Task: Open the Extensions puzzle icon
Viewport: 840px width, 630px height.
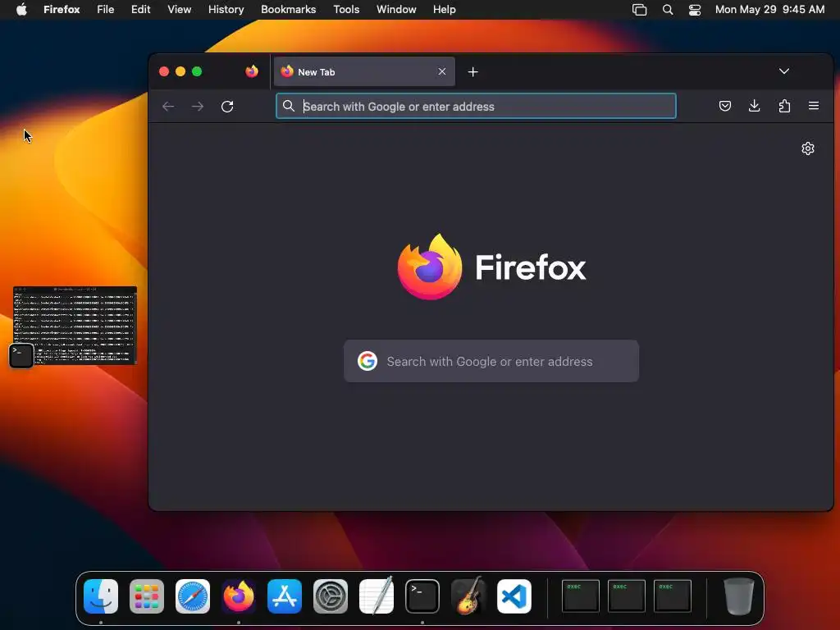Action: coord(784,106)
